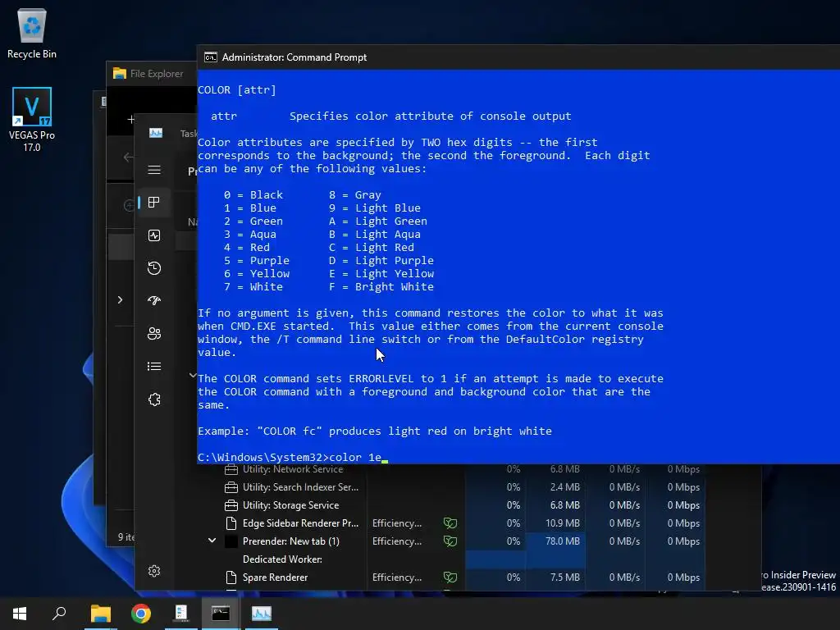Open the document app on the taskbar
Screen dimensions: 840x630
pos(181,614)
